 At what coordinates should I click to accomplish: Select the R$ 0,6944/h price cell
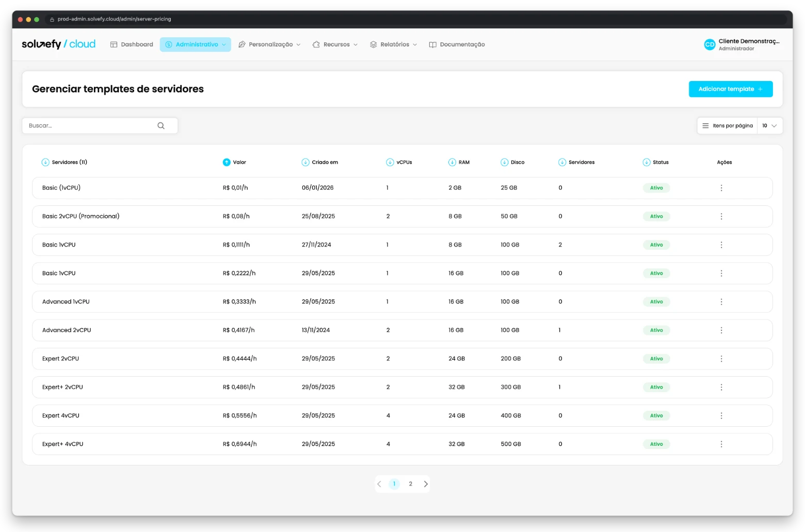(240, 444)
